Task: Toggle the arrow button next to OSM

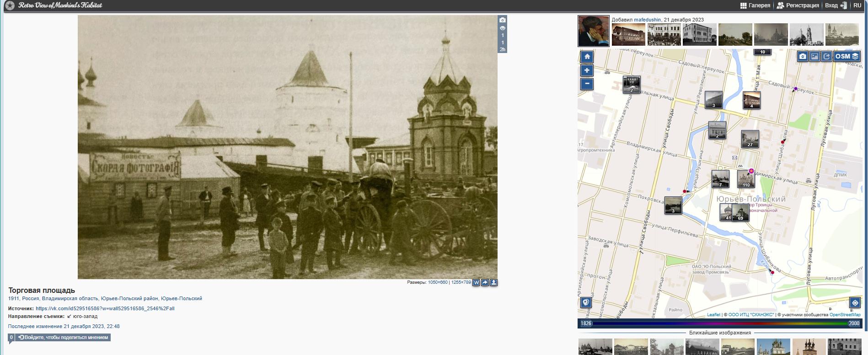Action: [826, 56]
